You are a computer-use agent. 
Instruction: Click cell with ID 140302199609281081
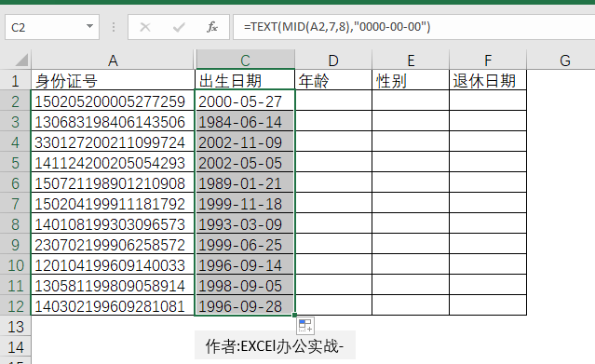113,306
